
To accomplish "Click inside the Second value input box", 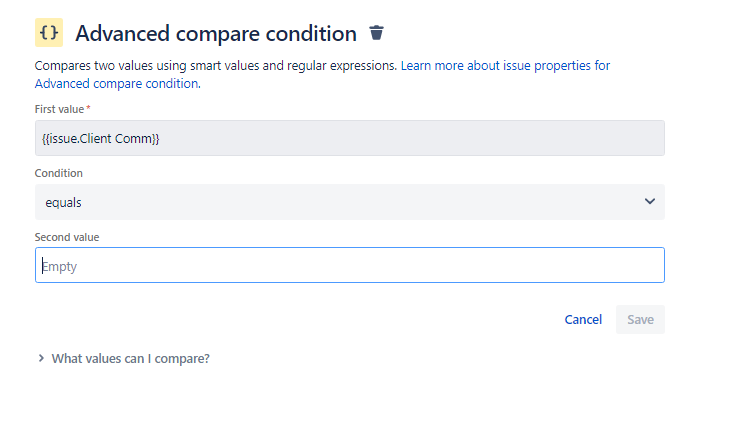I will tap(350, 265).
